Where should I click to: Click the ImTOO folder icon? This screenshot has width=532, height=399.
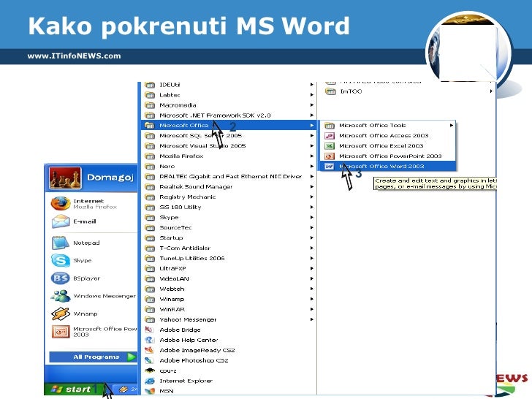[330, 91]
